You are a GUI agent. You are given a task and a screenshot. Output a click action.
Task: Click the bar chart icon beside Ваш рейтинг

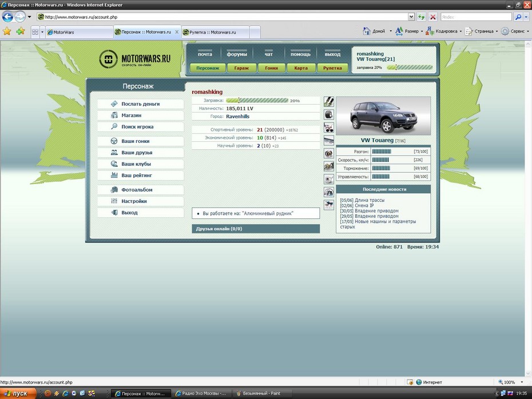pyautogui.click(x=114, y=175)
